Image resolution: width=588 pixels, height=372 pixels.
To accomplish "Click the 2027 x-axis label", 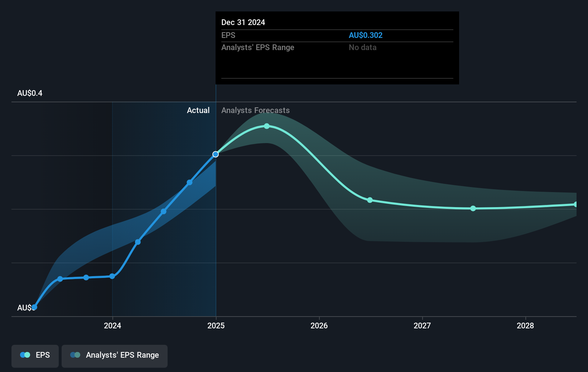I will tap(422, 325).
